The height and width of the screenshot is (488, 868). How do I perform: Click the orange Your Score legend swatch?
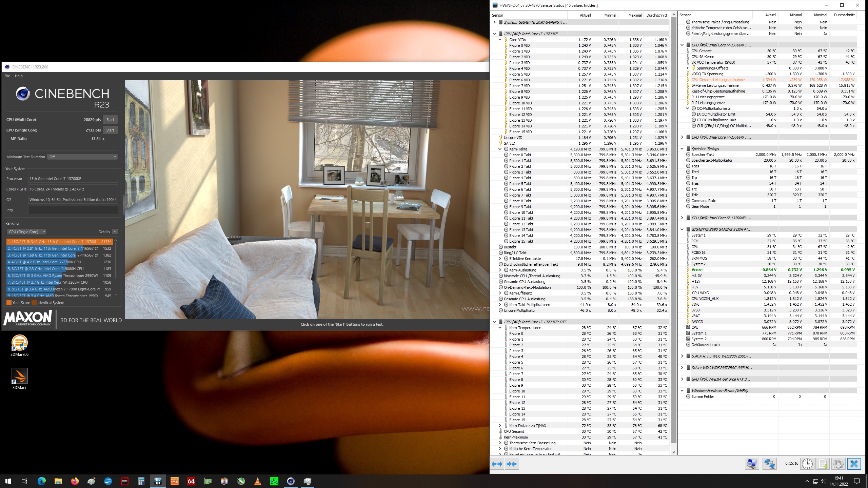[x=9, y=302]
